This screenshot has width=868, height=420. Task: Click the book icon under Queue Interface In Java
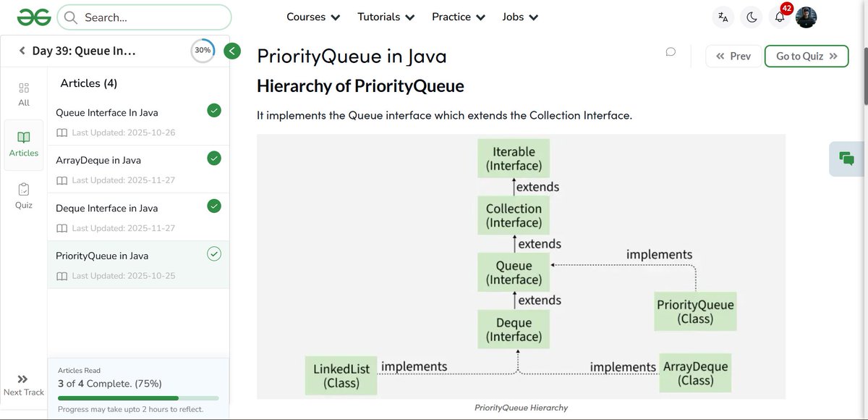(62, 133)
